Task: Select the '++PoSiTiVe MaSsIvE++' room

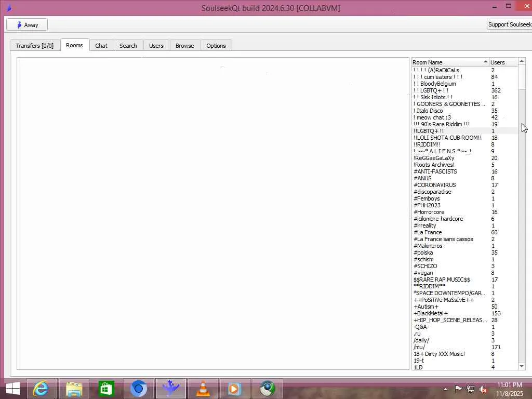Action: [x=464, y=300]
